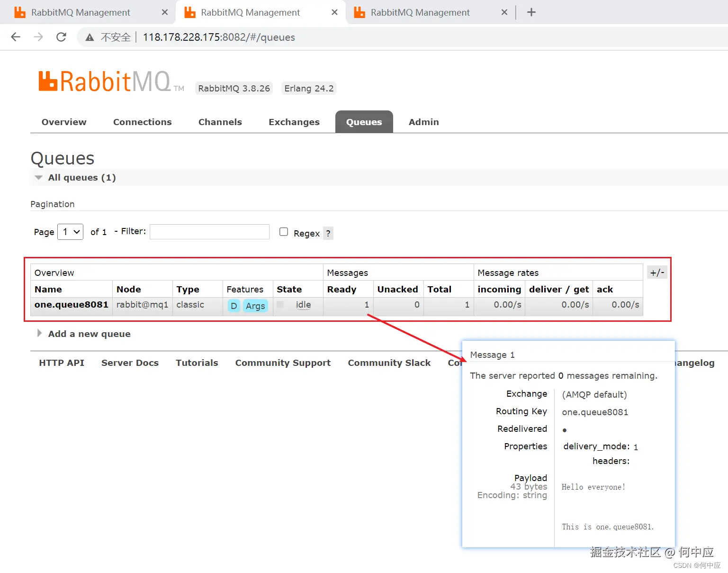Viewport: 728px width, 573px height.
Task: Click the RabbitMQ 3.8.26 version label
Action: pos(234,89)
